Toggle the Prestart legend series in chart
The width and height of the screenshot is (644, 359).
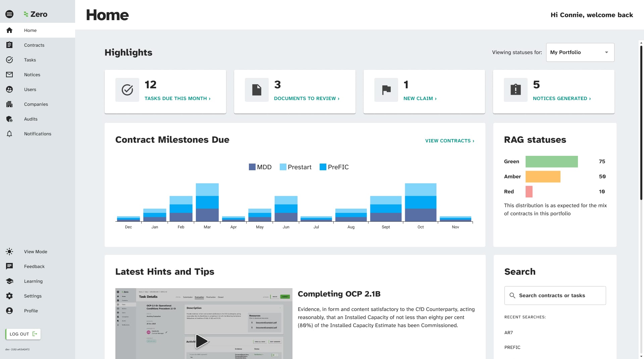point(296,167)
